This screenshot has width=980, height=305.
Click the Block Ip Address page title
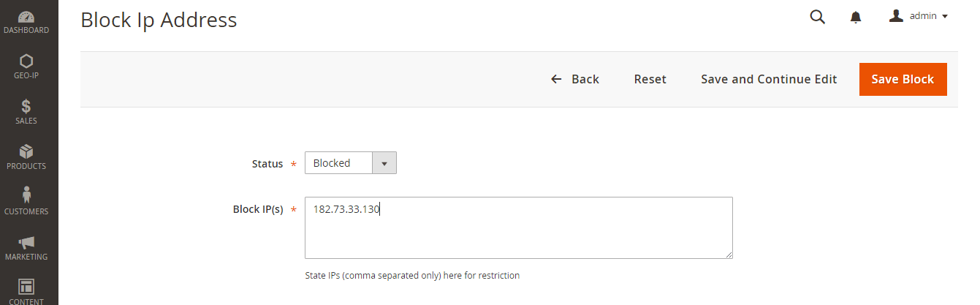click(159, 20)
